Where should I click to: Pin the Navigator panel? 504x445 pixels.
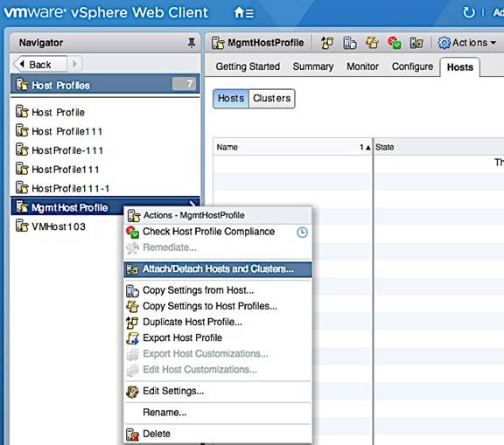(192, 43)
